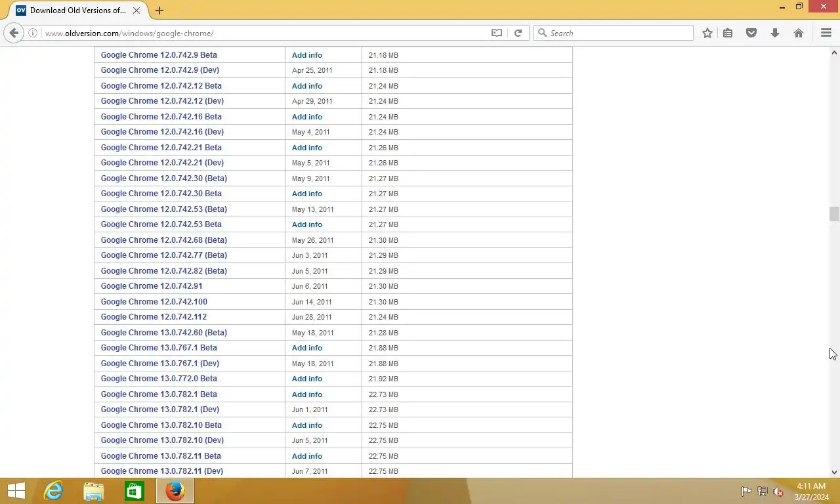The image size is (840, 504).
Task: Click the URL address field
Action: click(266, 33)
